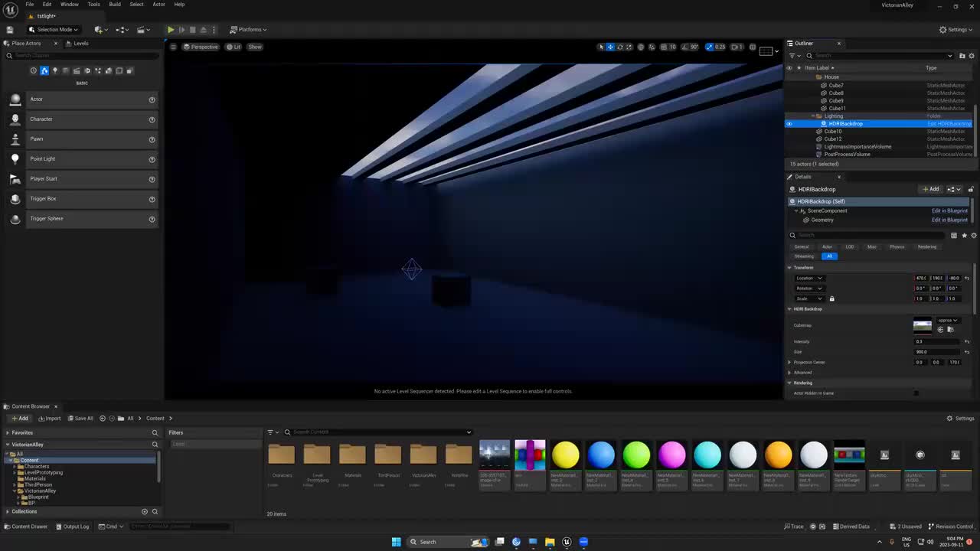
Task: Open the Window menu
Action: [x=69, y=4]
